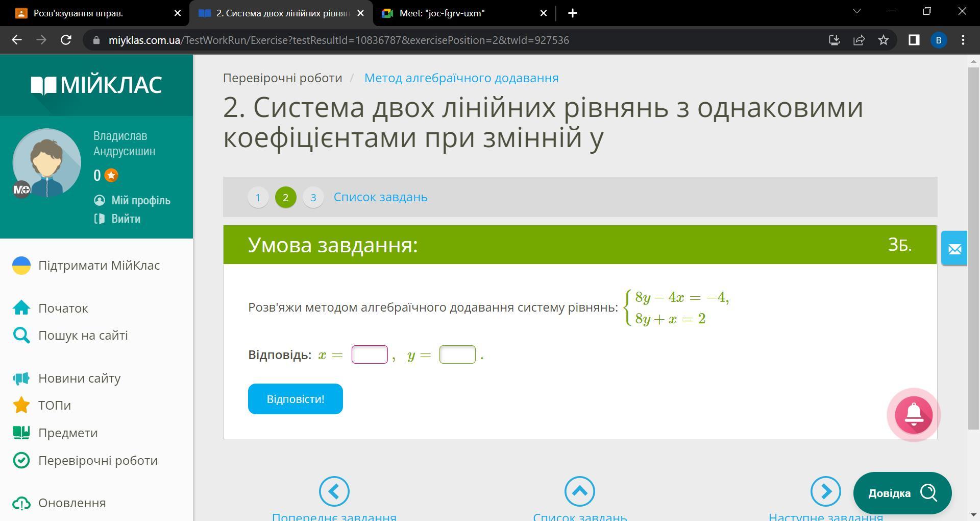Open ТОПи menu item
Screen dimensions: 980x521
[55, 406]
